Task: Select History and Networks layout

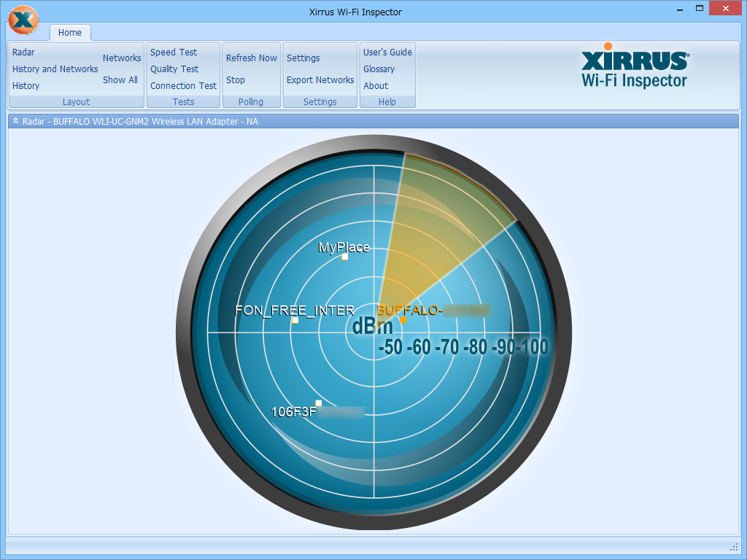Action: pyautogui.click(x=55, y=69)
